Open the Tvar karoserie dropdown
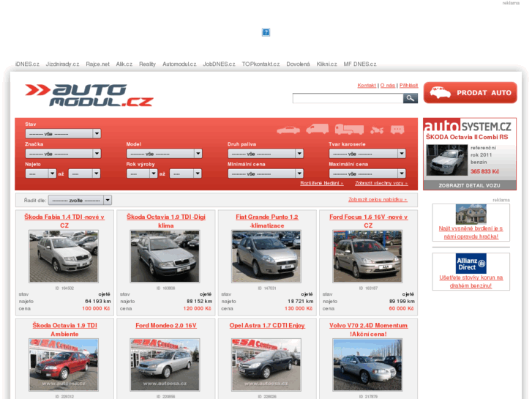This screenshot has height=399, width=532. point(367,154)
